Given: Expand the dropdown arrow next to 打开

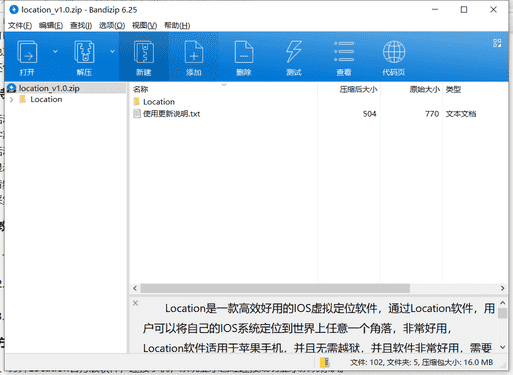Looking at the screenshot, I should pos(55,52).
